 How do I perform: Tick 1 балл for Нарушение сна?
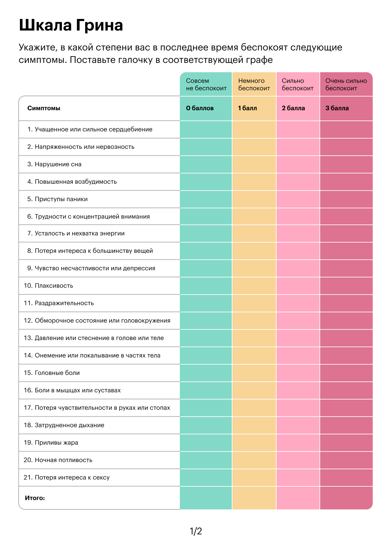(254, 164)
